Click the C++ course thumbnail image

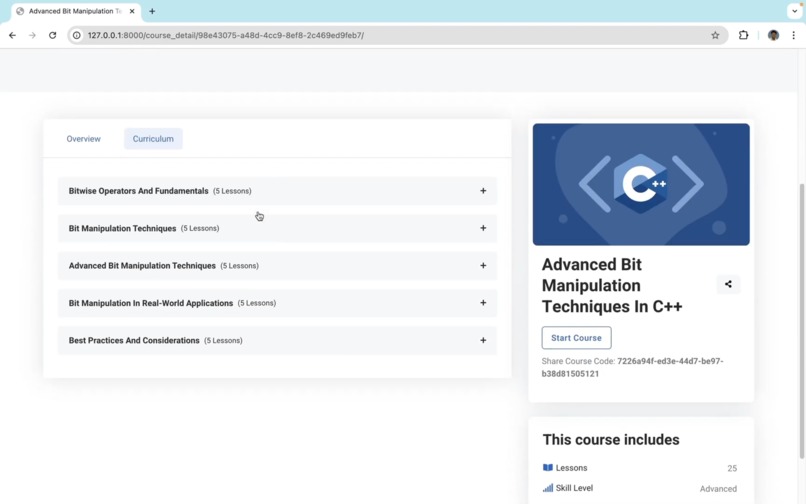click(x=641, y=184)
